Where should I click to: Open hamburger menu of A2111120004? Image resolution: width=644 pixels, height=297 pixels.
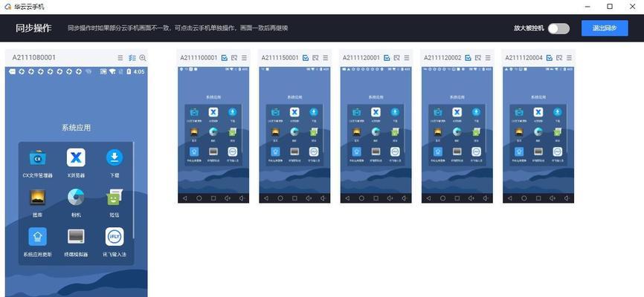pos(569,58)
